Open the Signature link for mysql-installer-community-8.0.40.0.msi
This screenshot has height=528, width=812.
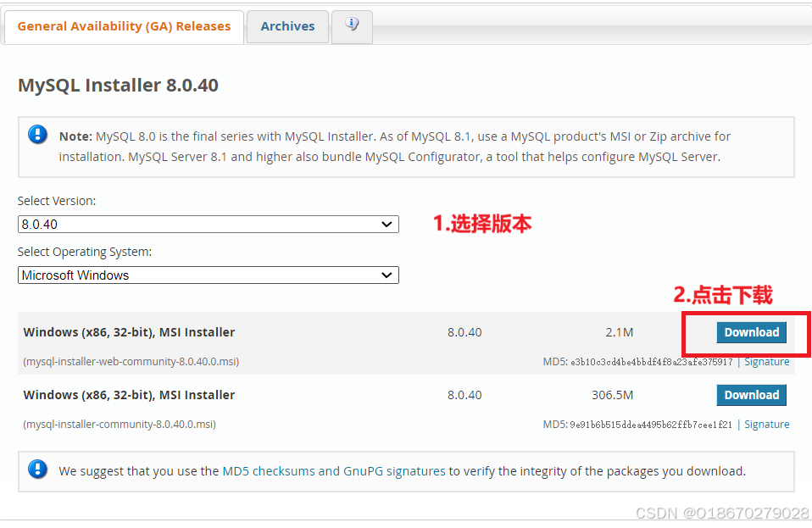[x=766, y=425]
